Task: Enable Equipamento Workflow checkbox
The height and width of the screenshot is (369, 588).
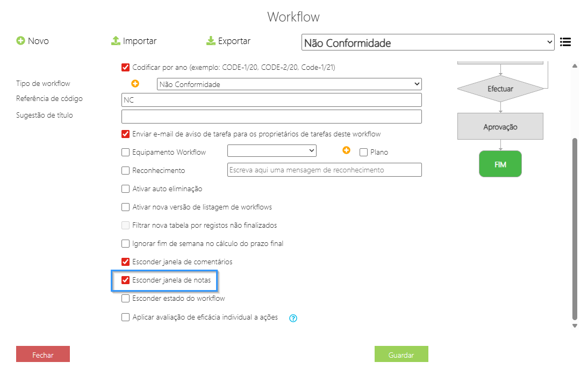Action: tap(126, 153)
